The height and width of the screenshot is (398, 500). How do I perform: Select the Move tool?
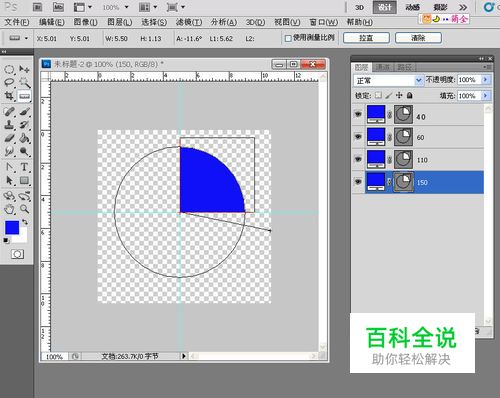24,69
